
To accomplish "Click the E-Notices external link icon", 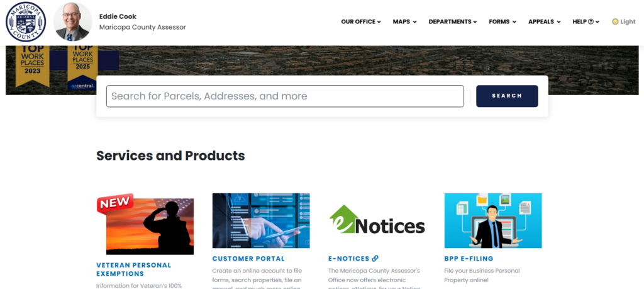I will (375, 259).
